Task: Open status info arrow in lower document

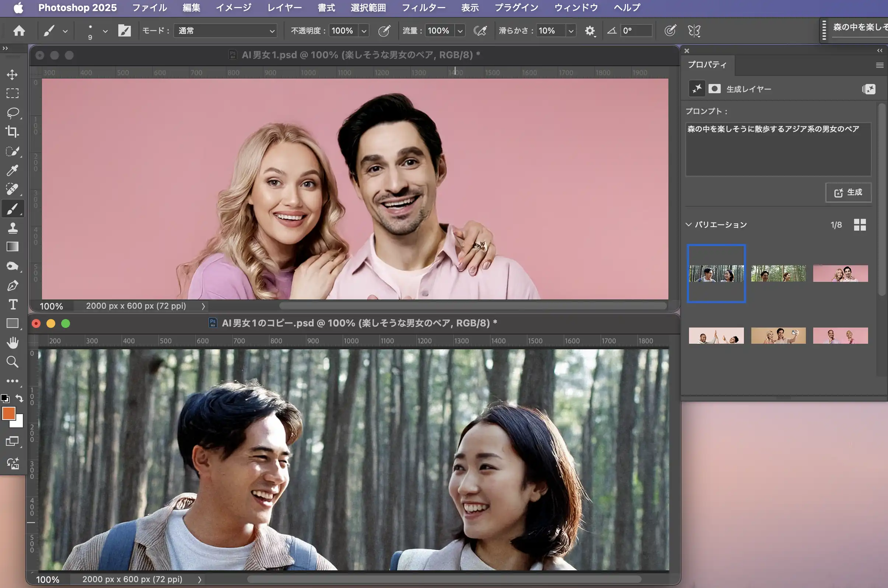Action: point(199,580)
